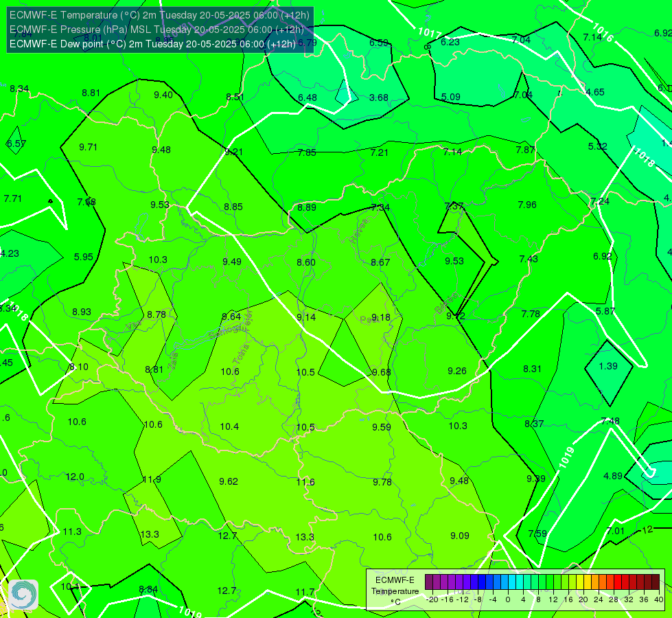Click the 7.96 temperature value

click(527, 205)
